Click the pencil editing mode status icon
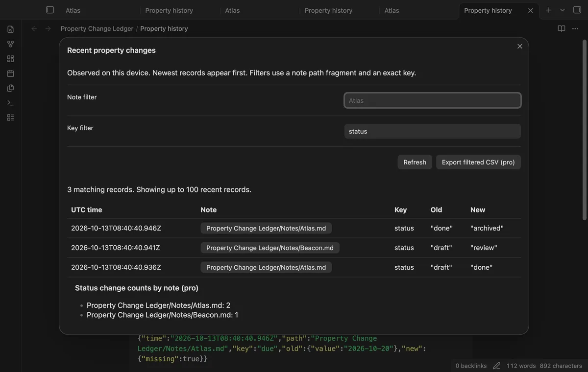This screenshot has width=588, height=372. (x=496, y=366)
